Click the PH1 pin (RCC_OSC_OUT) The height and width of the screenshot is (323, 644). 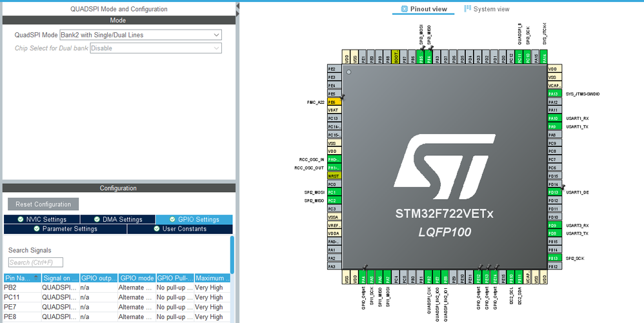tap(334, 168)
